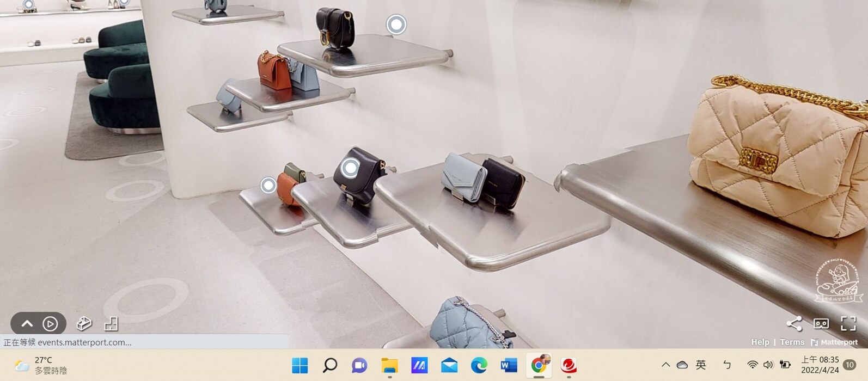Toggle the 英 input language indicator

click(701, 365)
